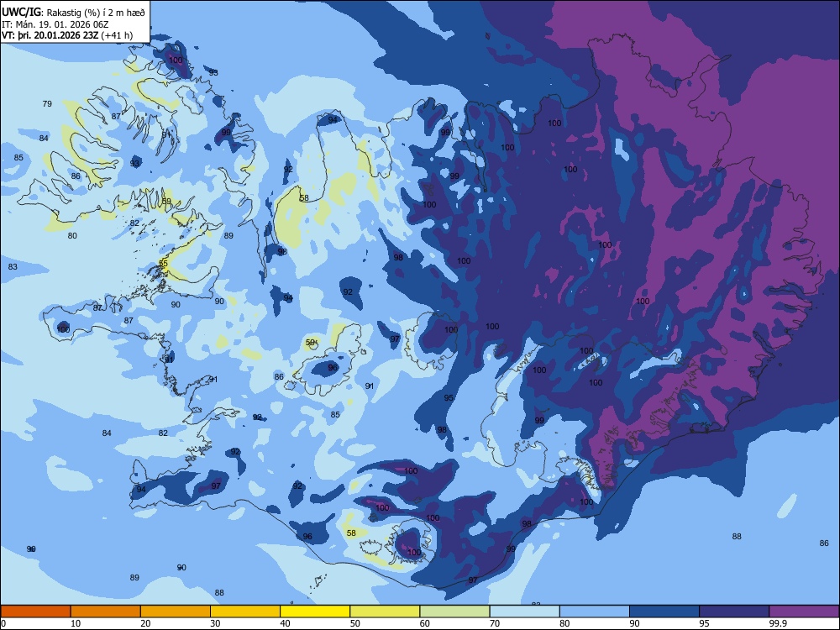Viewport: 840px width, 630px height.
Task: Click the valid time 'VT: þri. 20.01.2026 23Z'
Action: (50, 35)
